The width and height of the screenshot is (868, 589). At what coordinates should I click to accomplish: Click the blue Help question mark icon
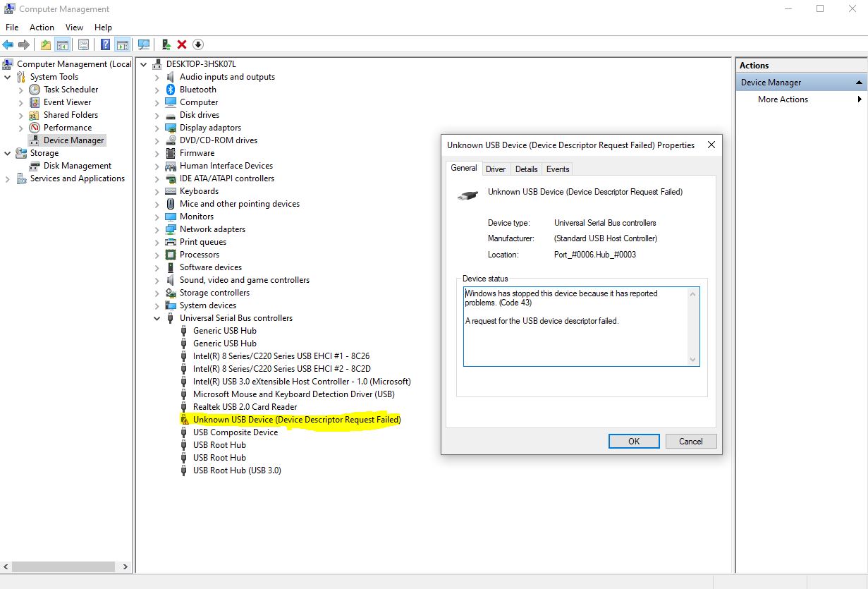coord(105,44)
